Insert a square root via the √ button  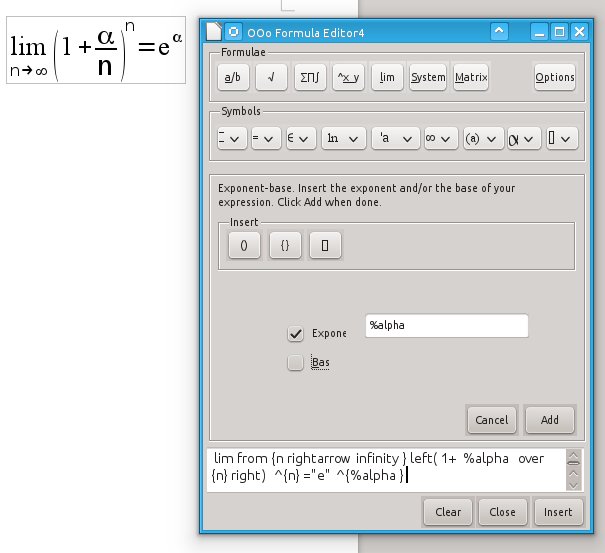click(271, 77)
